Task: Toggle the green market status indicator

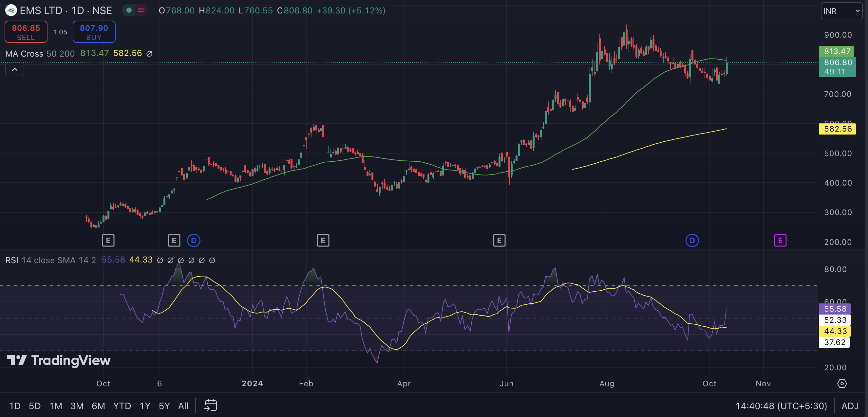Action: [x=129, y=10]
